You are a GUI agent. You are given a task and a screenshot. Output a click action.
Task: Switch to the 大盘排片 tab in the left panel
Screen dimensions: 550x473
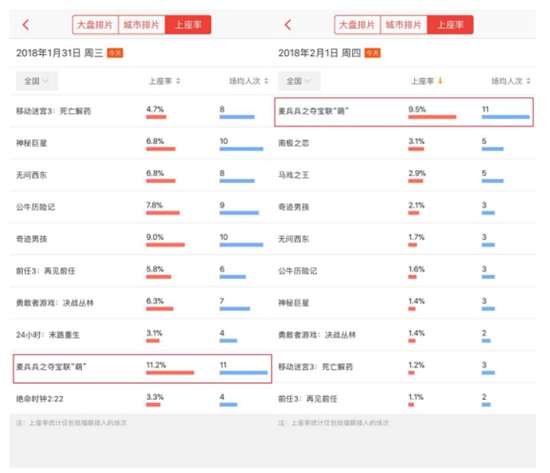[95, 25]
